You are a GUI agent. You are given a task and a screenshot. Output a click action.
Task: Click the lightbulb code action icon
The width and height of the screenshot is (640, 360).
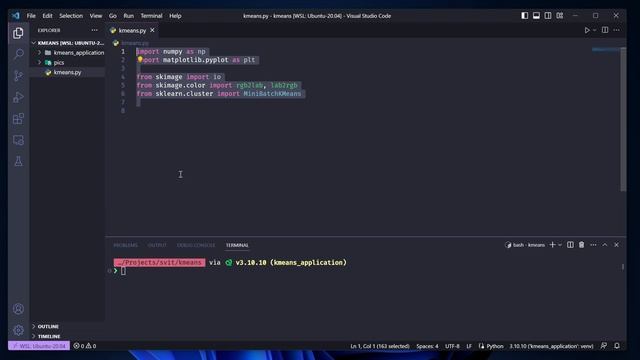[140, 60]
